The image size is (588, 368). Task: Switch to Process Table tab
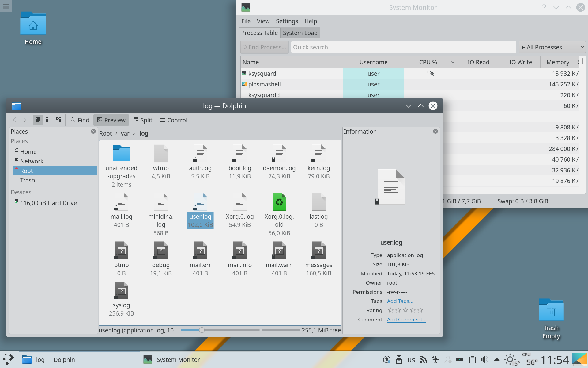[259, 33]
